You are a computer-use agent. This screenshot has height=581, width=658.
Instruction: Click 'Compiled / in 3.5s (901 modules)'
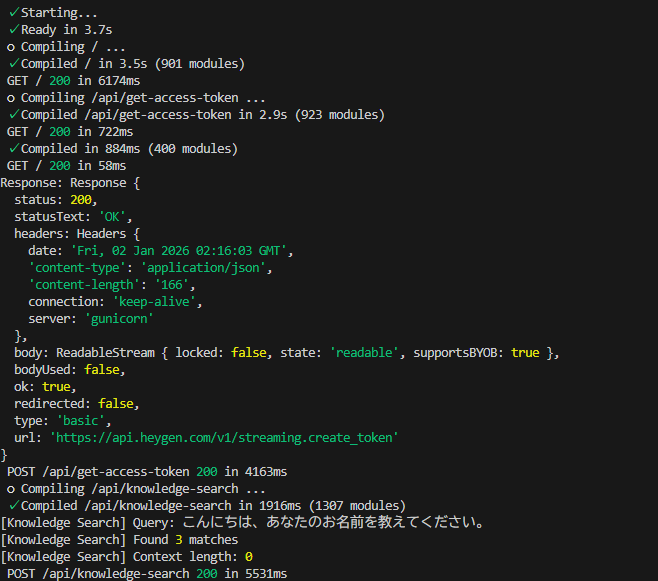pos(126,64)
